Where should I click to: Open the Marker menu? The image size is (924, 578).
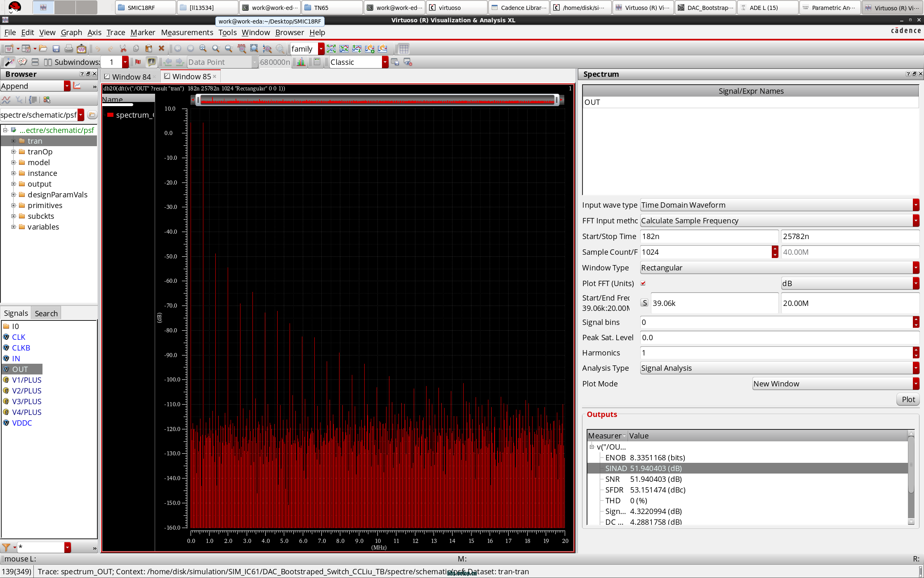point(143,32)
